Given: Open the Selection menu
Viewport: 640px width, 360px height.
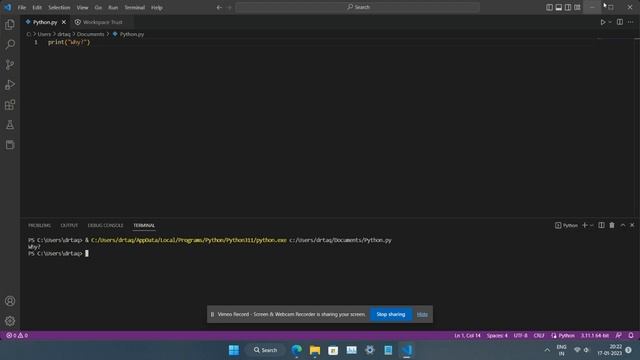Looking at the screenshot, I should click(x=59, y=7).
